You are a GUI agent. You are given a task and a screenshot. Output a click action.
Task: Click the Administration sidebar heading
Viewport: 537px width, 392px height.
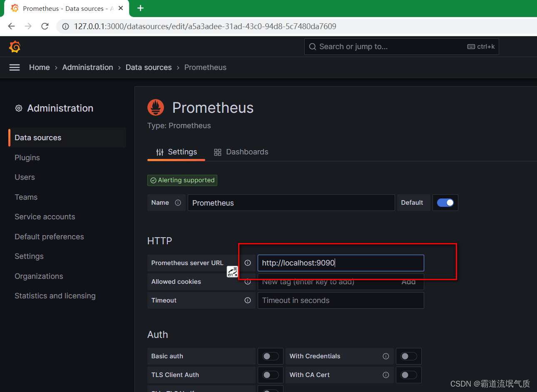[60, 108]
